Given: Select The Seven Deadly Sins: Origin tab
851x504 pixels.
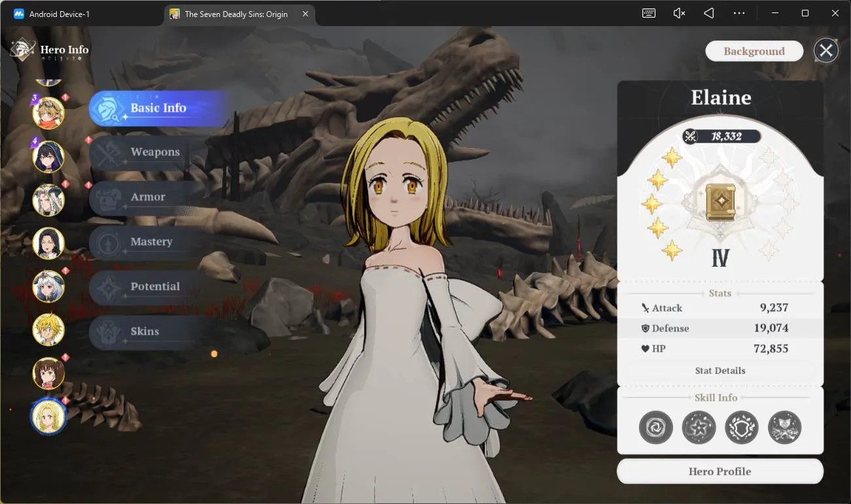Looking at the screenshot, I should [x=236, y=14].
